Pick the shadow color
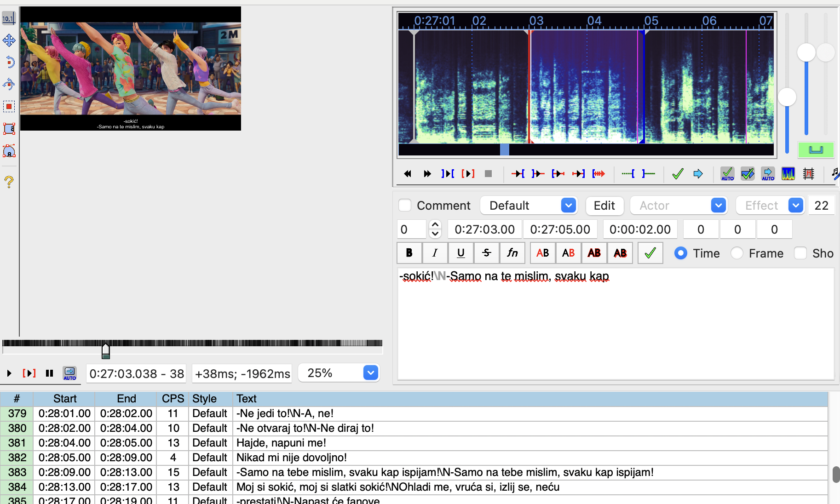Screen dimensions: 840x504 pos(620,253)
